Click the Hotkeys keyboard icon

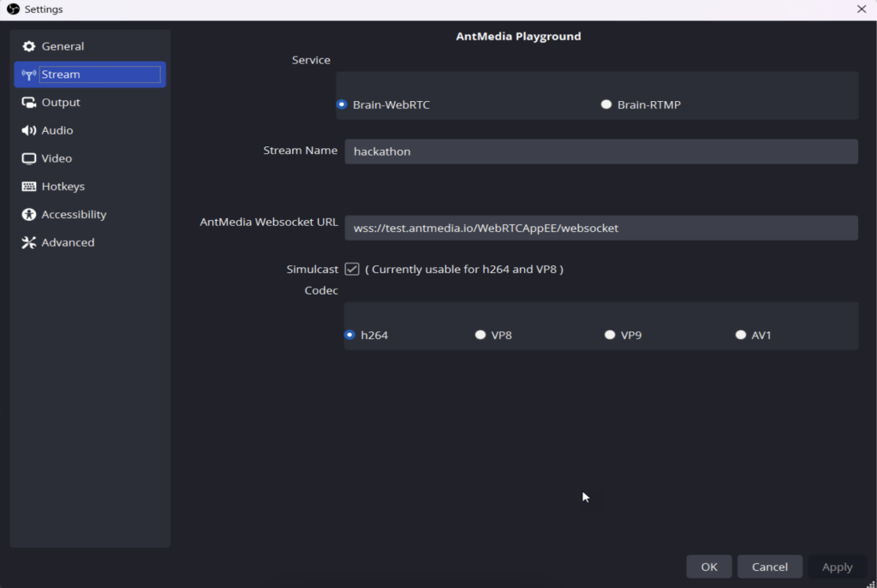[x=28, y=187]
